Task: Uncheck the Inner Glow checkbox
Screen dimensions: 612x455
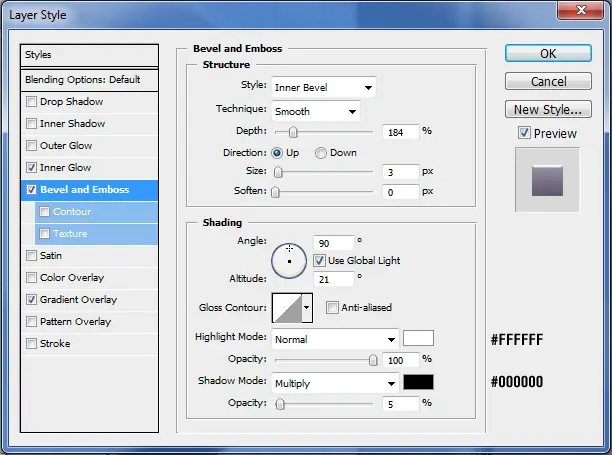Action: [31, 168]
